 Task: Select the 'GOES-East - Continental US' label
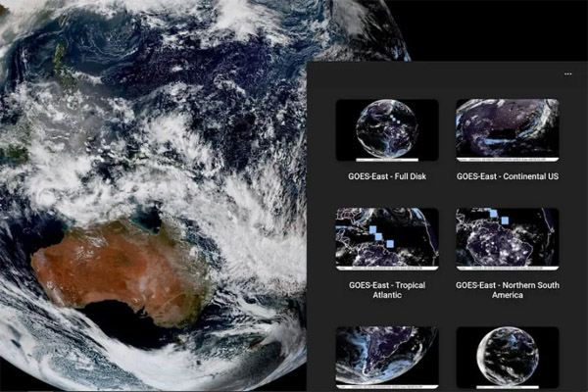click(508, 176)
